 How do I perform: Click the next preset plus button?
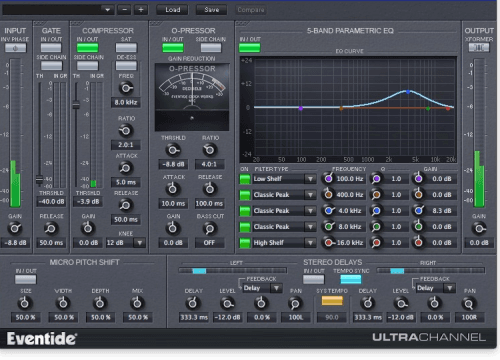(141, 10)
